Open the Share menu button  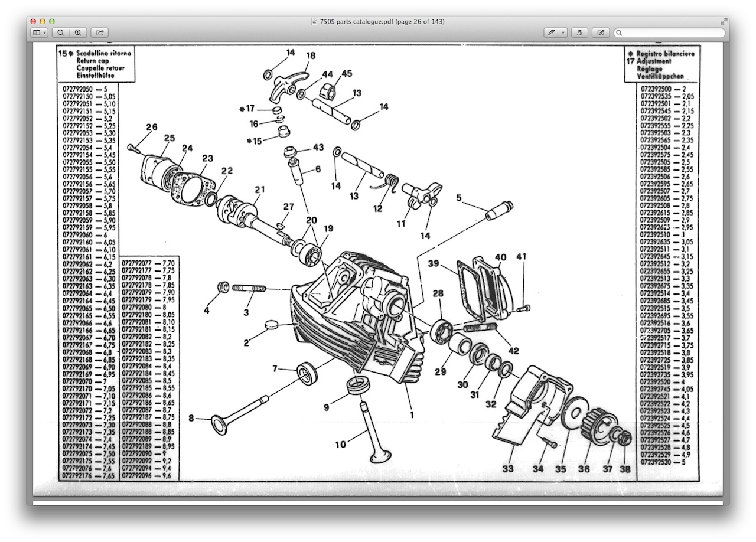pyautogui.click(x=100, y=33)
